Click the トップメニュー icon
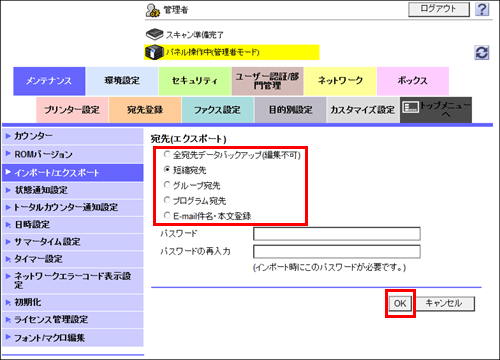Screen dimensions: 500x360 (411, 107)
